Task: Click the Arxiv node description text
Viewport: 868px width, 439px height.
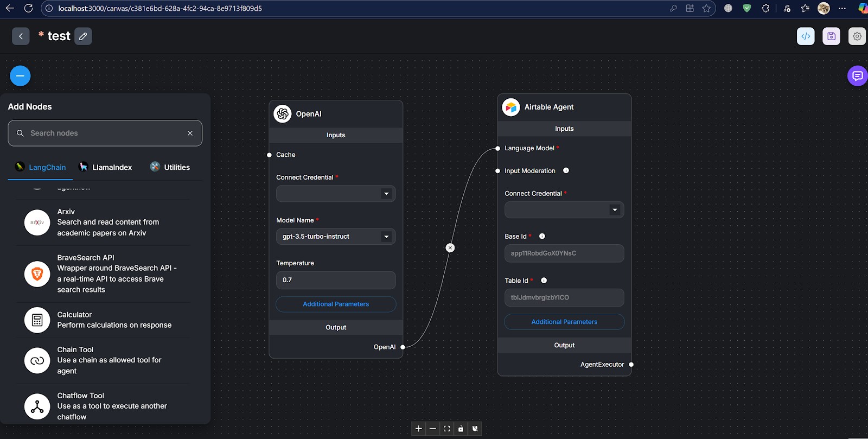Action: pos(108,227)
